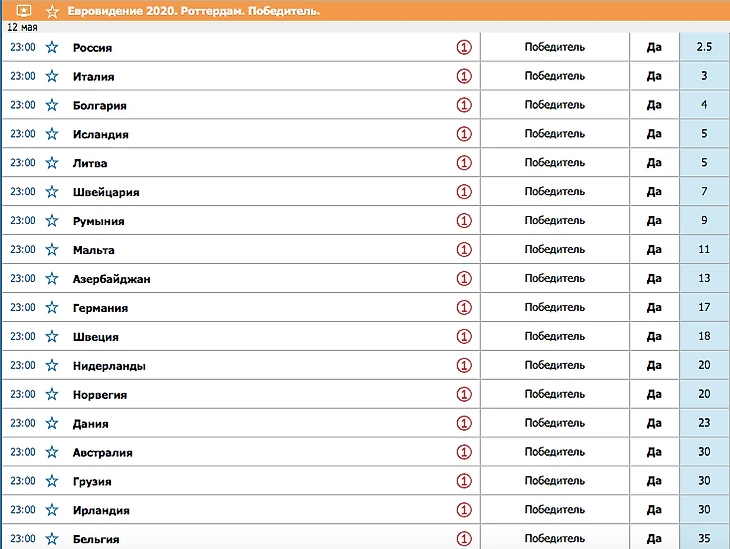Image resolution: width=730 pixels, height=549 pixels.
Task: Toggle favorite star for Румыния row
Action: click(x=52, y=220)
